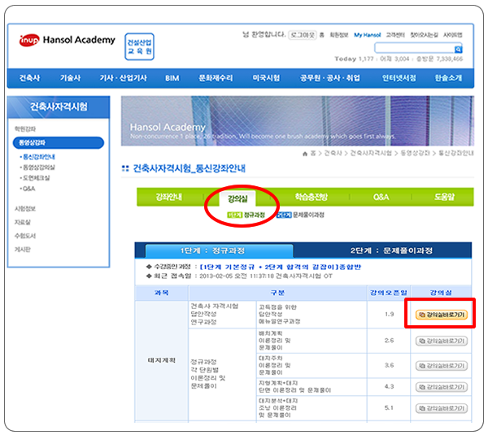Open the 문화재수리 main menu
488x448 pixels.
click(216, 78)
